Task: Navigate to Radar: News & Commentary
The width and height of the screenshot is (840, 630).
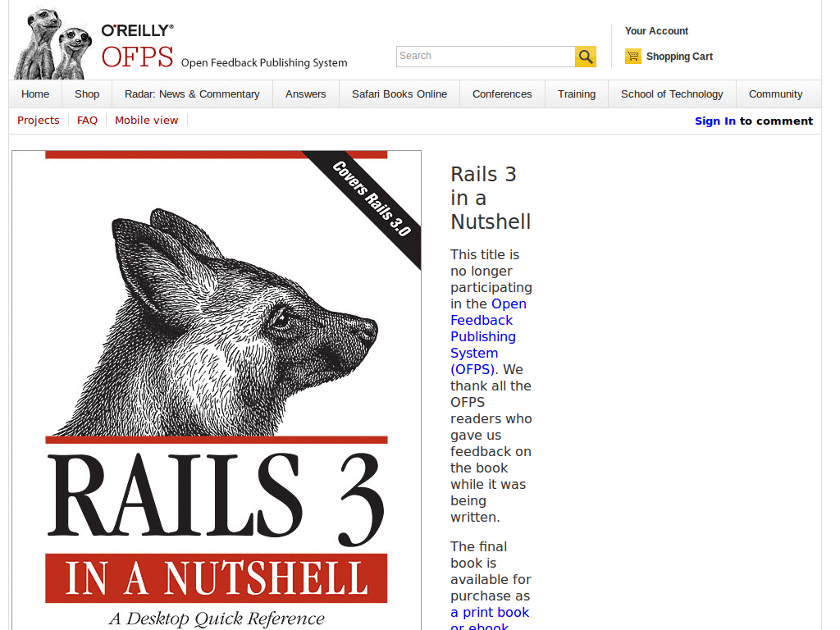Action: click(192, 94)
